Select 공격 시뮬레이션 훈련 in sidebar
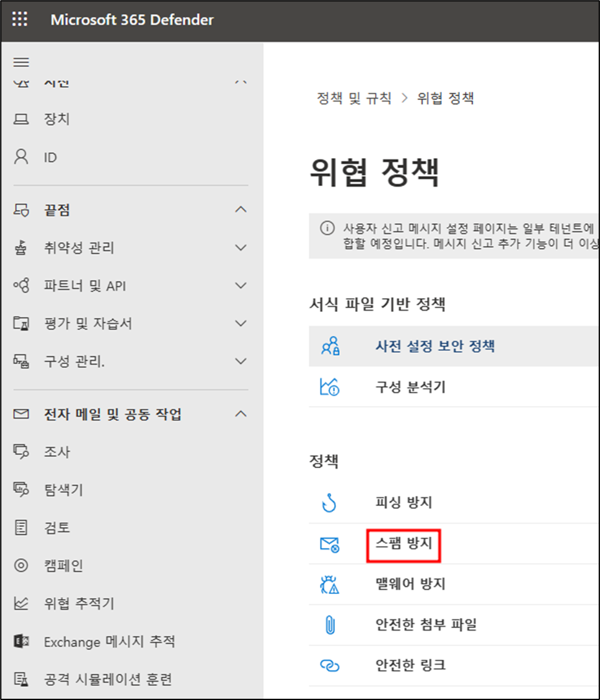The image size is (600, 700). pyautogui.click(x=107, y=679)
